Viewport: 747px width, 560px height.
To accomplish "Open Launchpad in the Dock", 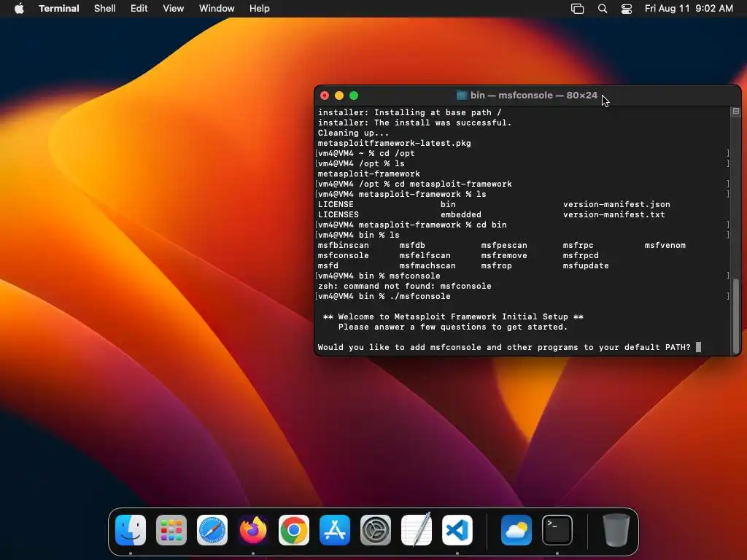I will coord(171,530).
